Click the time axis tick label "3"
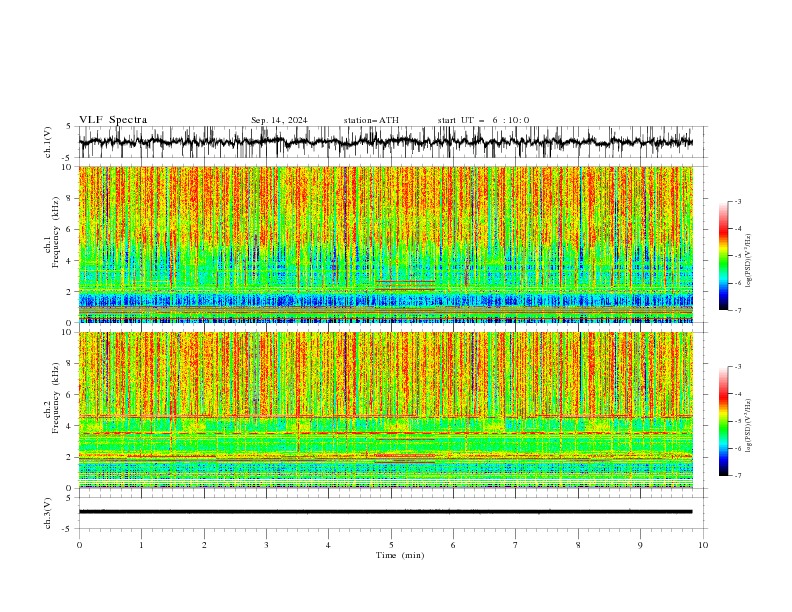Viewport: 792px width, 612px height. (266, 545)
